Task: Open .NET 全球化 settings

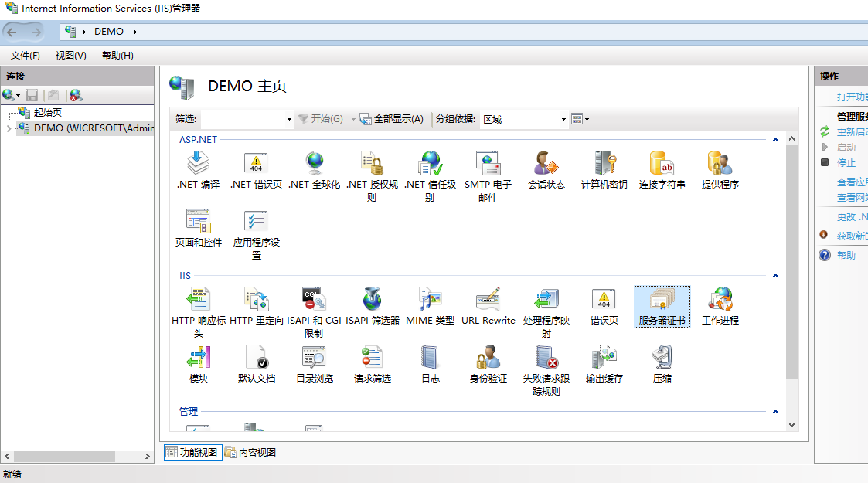Action: 314,171
